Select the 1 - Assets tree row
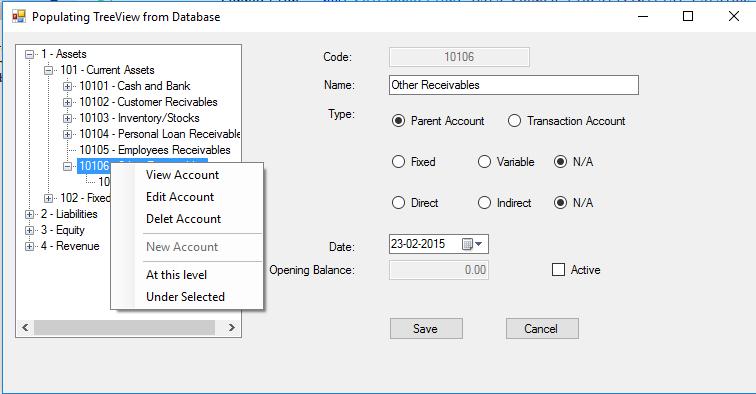Screen dimensions: 756x394 64,54
